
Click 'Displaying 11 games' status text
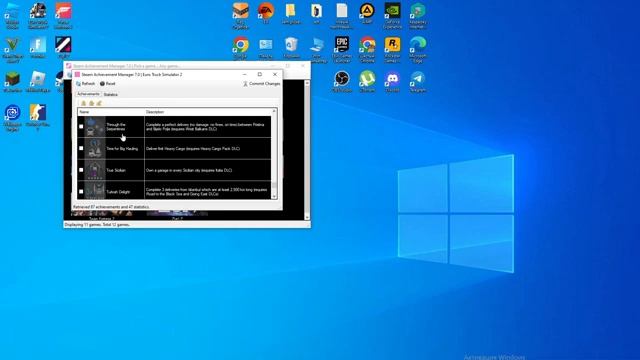[x=97, y=224]
